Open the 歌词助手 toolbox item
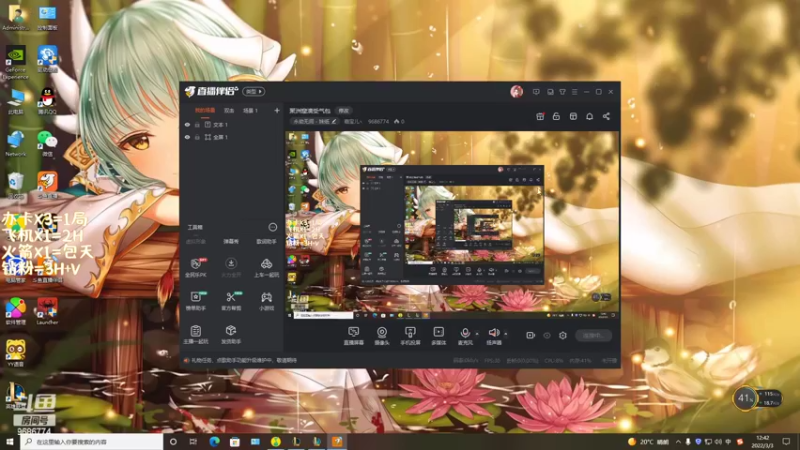 pyautogui.click(x=266, y=241)
